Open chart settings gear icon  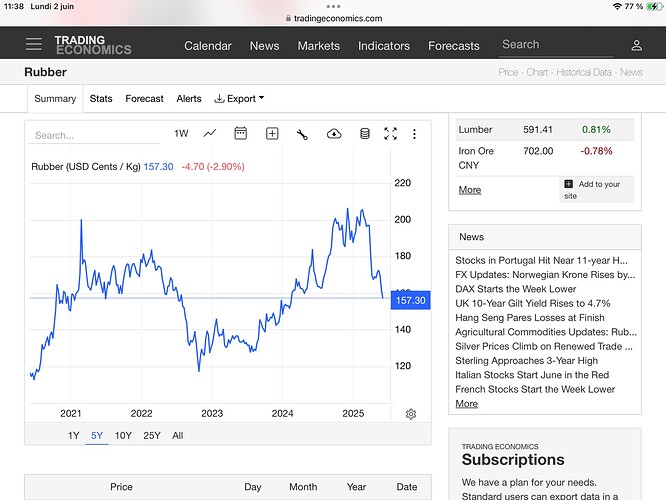(411, 414)
